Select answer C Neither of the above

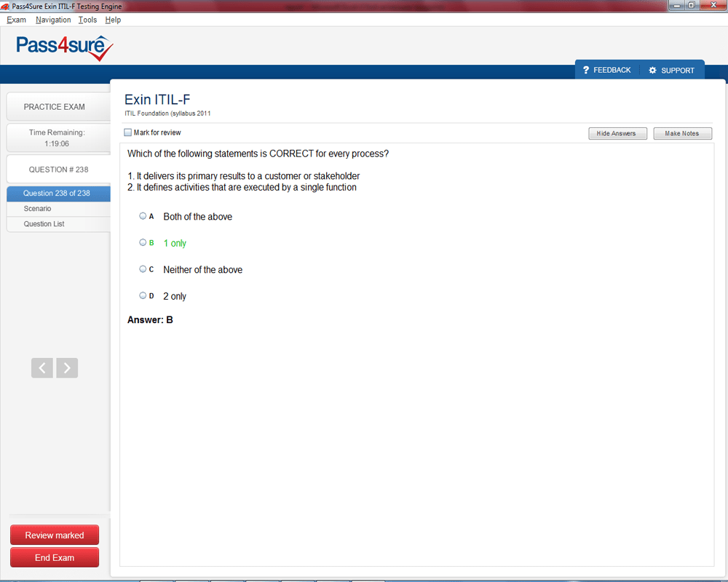(x=143, y=268)
